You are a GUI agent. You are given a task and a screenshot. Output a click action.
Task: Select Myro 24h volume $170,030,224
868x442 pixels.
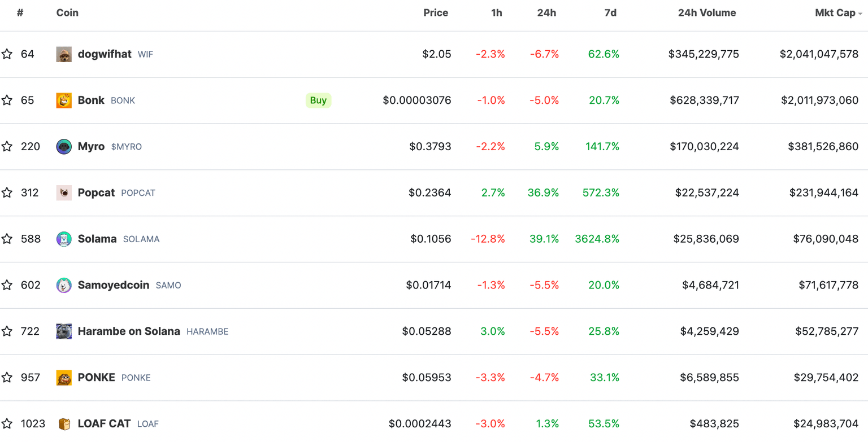(x=705, y=147)
